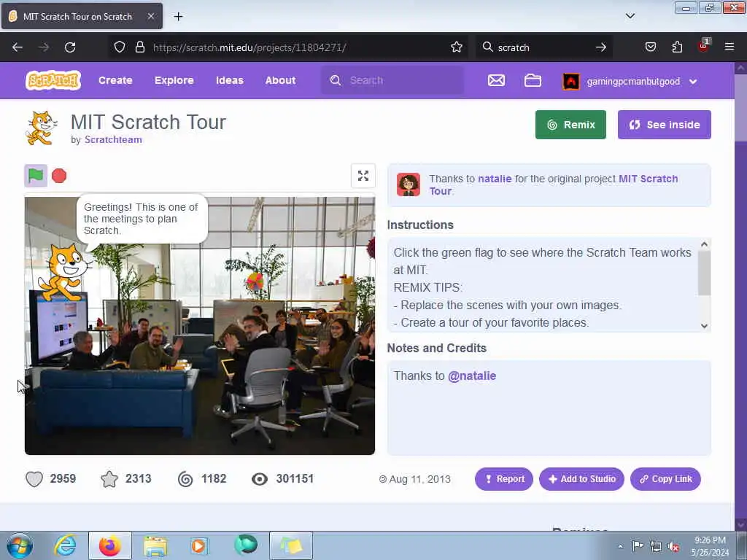Click See inside button
747x560 pixels.
[664, 125]
